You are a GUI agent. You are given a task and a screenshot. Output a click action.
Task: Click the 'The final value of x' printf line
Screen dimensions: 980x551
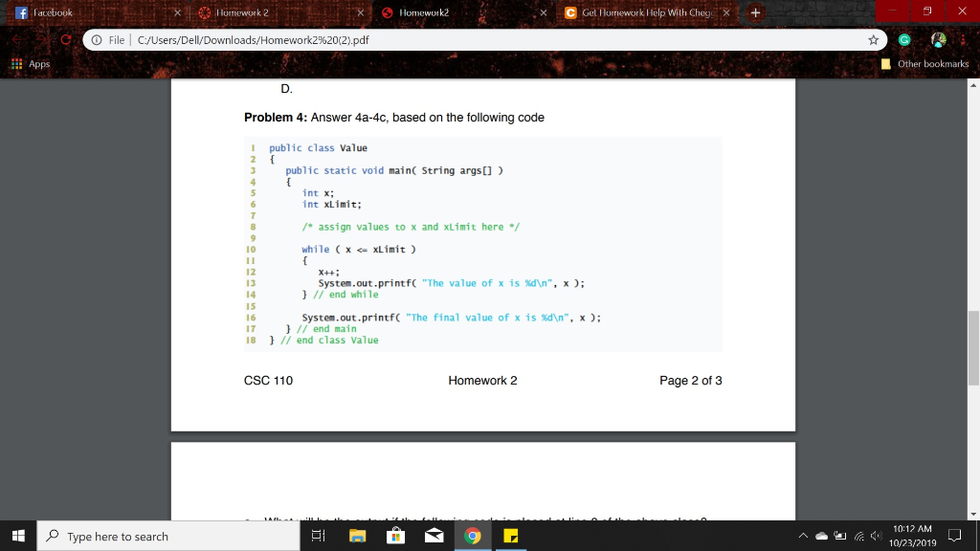tap(452, 318)
